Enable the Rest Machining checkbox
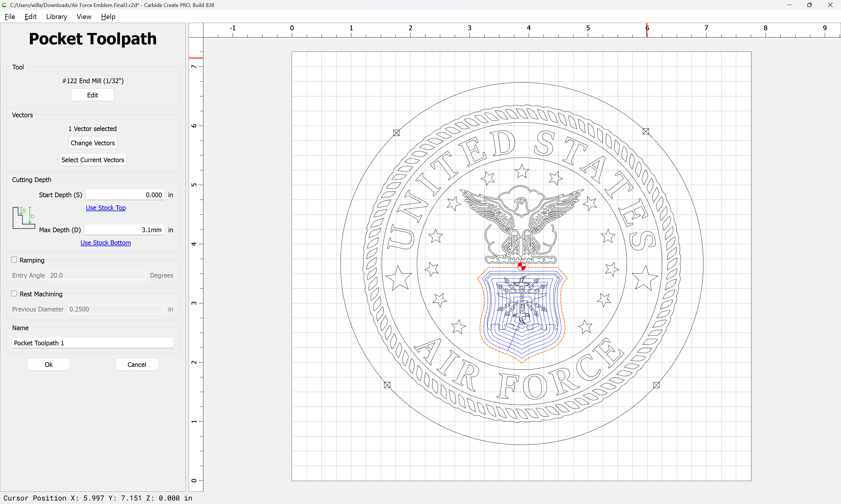The image size is (841, 504). pos(14,294)
